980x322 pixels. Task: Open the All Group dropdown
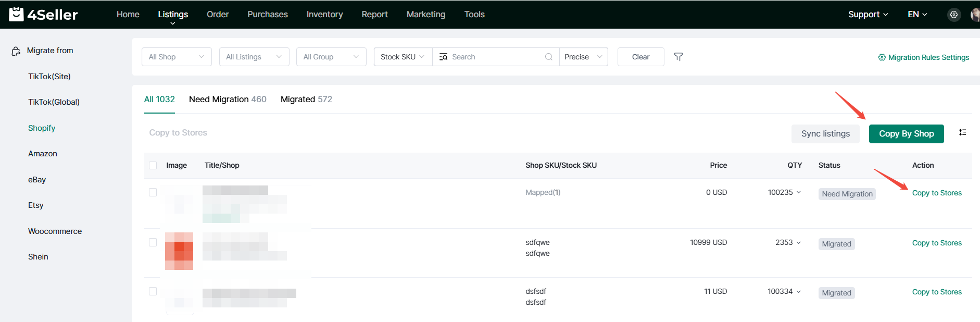pos(331,57)
